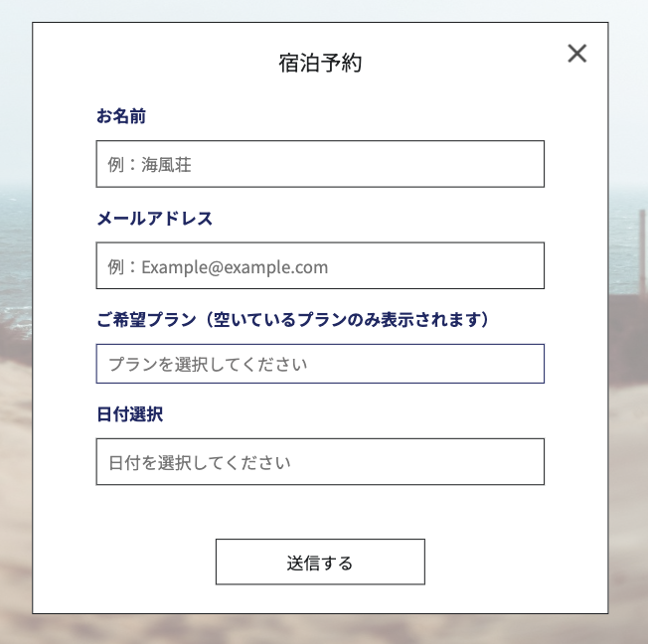
Task: Click the blurred background below the dialog
Action: tap(320, 629)
